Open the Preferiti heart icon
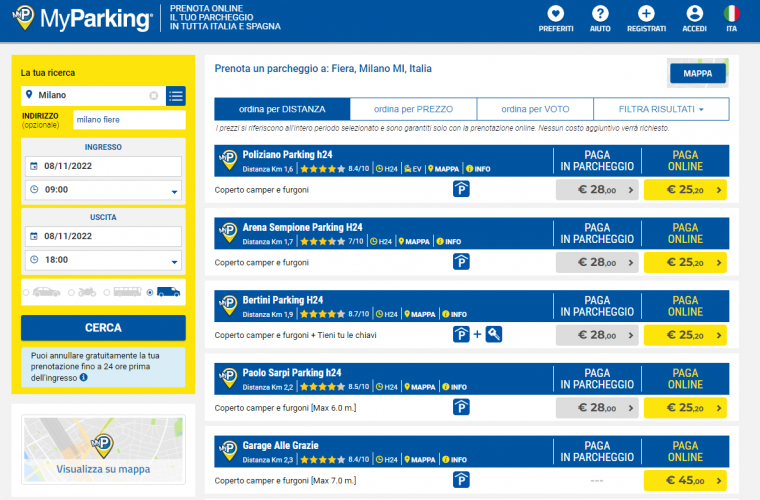Image resolution: width=760 pixels, height=500 pixels. click(555, 14)
